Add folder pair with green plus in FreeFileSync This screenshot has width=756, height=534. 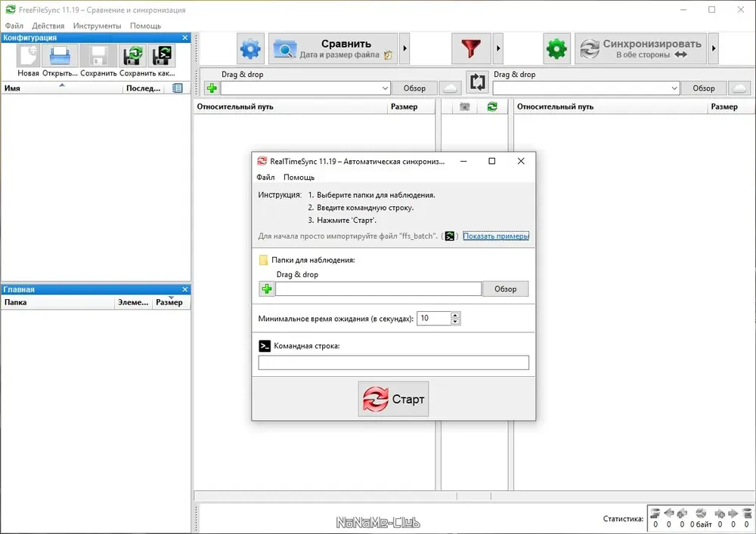click(x=212, y=88)
